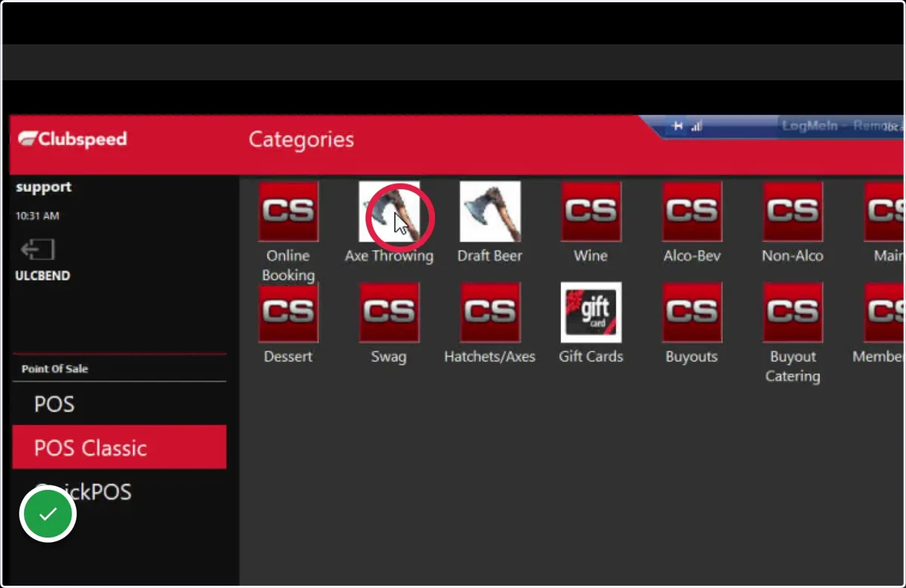The width and height of the screenshot is (906, 588).
Task: Click the Point Of Sale section label
Action: [x=54, y=369]
